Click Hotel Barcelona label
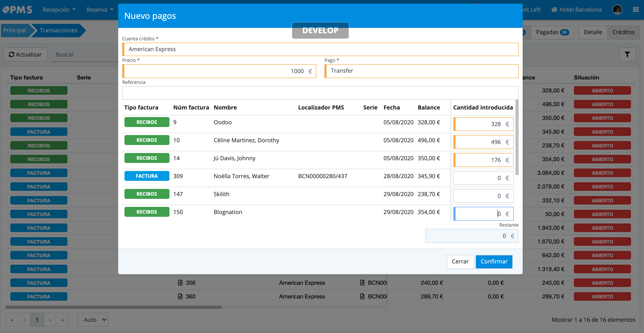Viewport: 644px width, 333px height. [x=580, y=10]
